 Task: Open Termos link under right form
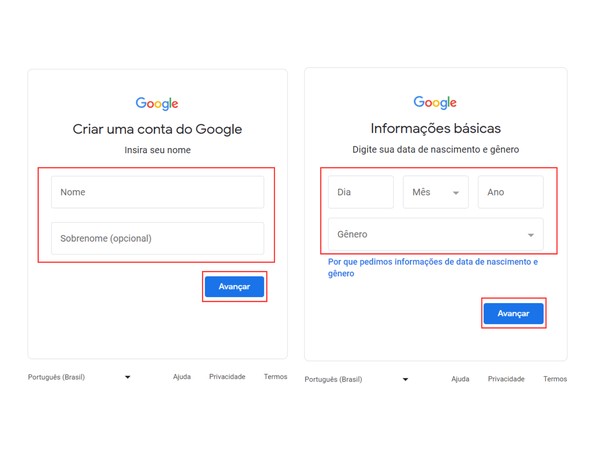[555, 379]
